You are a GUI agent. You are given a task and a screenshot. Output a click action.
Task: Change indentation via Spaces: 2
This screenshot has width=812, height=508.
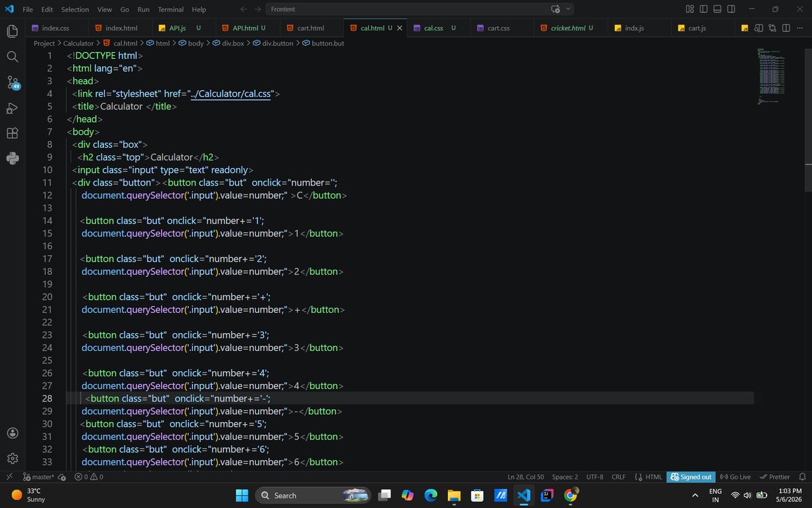tap(565, 477)
